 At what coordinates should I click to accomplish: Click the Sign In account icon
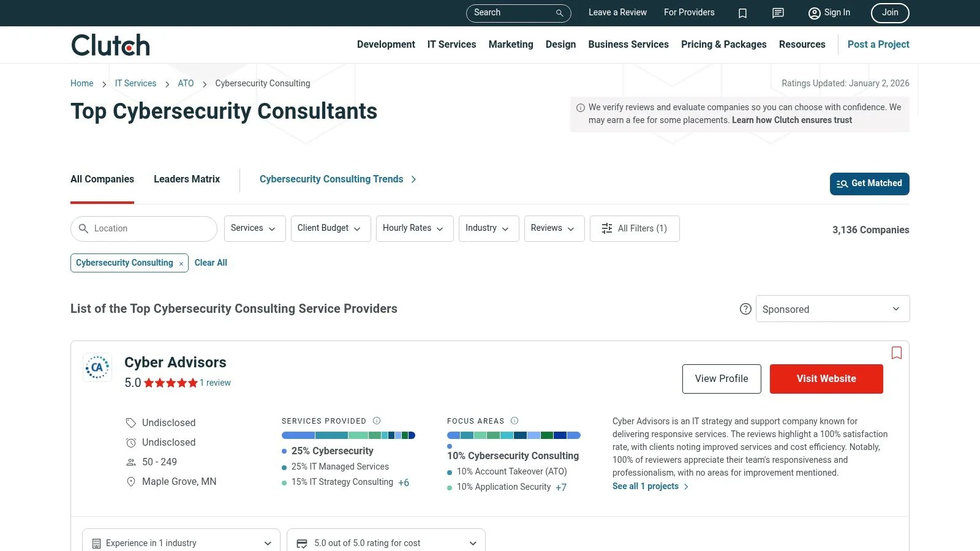click(815, 13)
